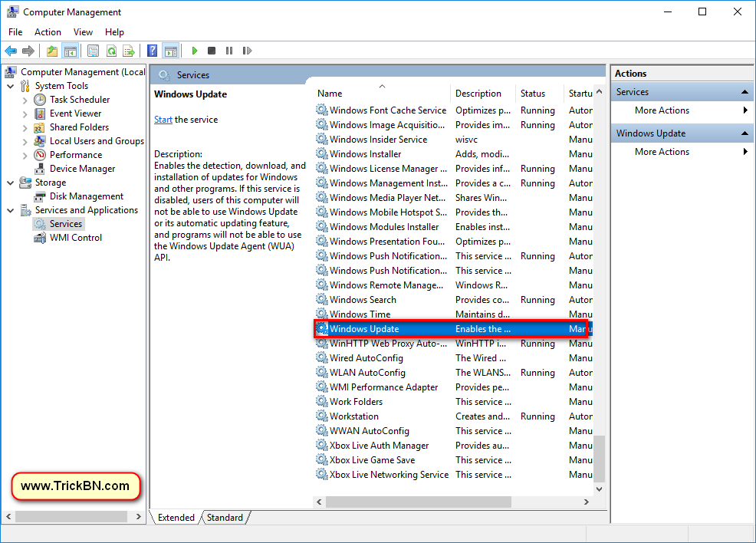This screenshot has width=756, height=543.
Task: Open the Properties toolbar icon
Action: [x=93, y=51]
